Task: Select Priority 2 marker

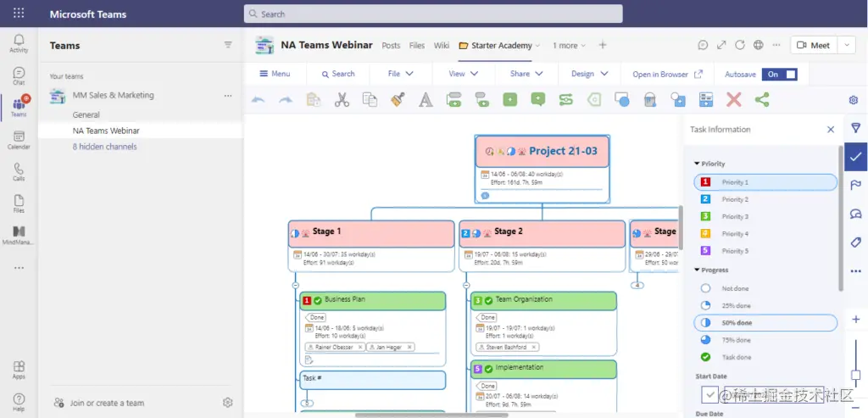Action: (765, 199)
